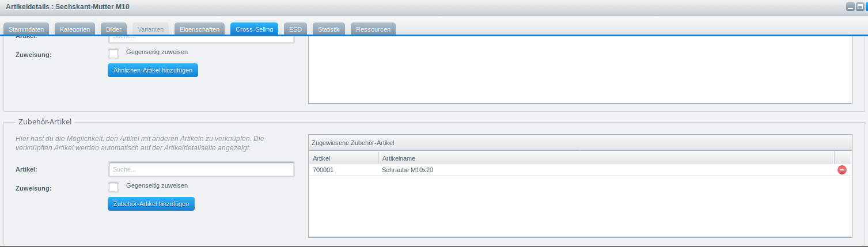Sort by the Artikelname column header
868x247 pixels.
coord(606,158)
